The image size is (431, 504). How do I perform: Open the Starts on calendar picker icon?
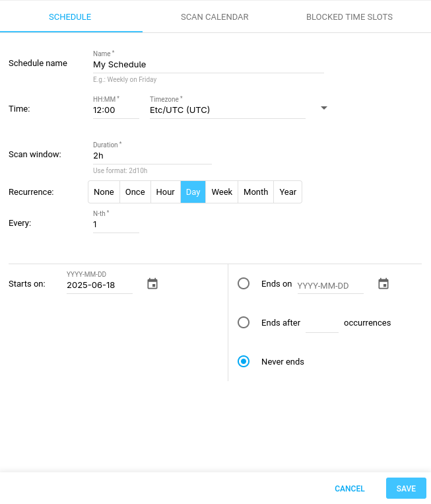tap(152, 284)
